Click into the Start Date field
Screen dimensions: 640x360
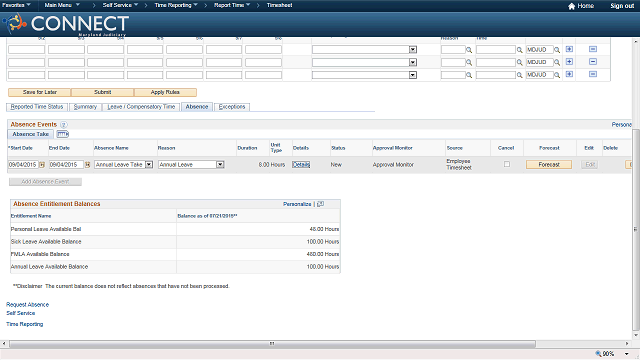(23, 164)
